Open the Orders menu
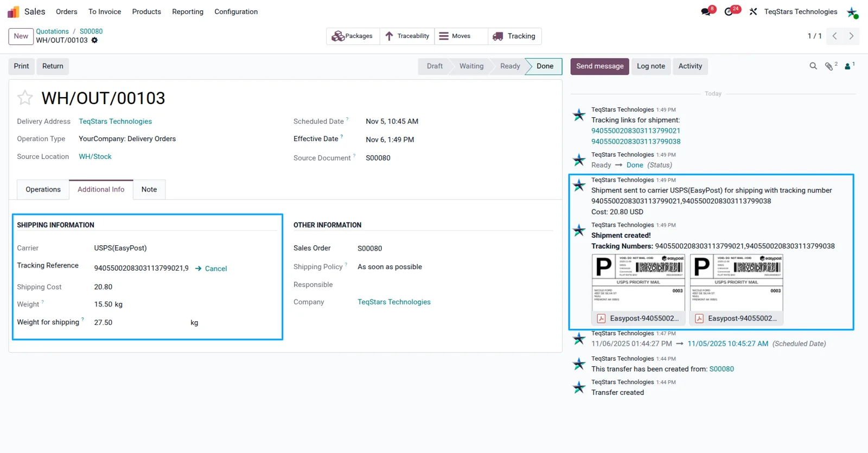Screen dimensions: 868x453 coord(67,11)
